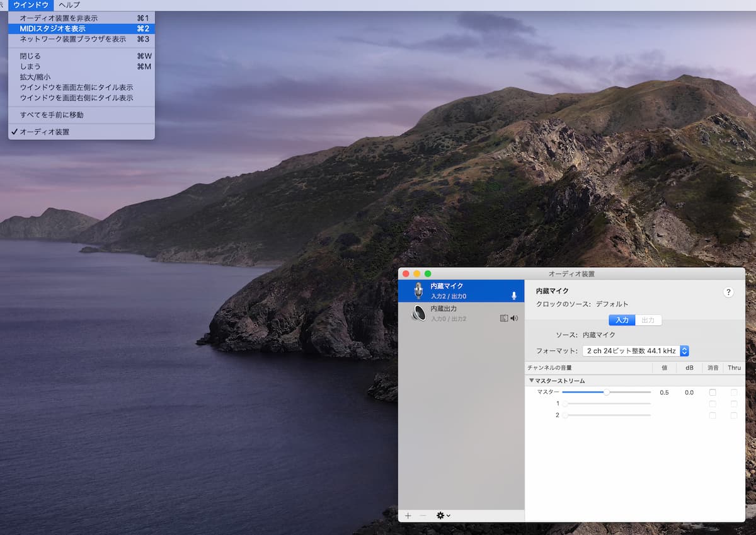The width and height of the screenshot is (756, 535).
Task: Click the system alert indicator on 内蔵出力
Action: (x=503, y=318)
